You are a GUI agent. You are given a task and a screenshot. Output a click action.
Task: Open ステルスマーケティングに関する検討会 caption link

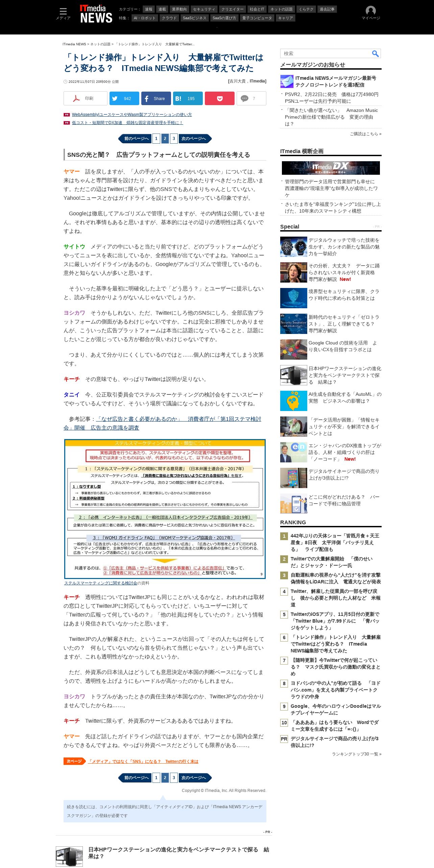point(101,583)
